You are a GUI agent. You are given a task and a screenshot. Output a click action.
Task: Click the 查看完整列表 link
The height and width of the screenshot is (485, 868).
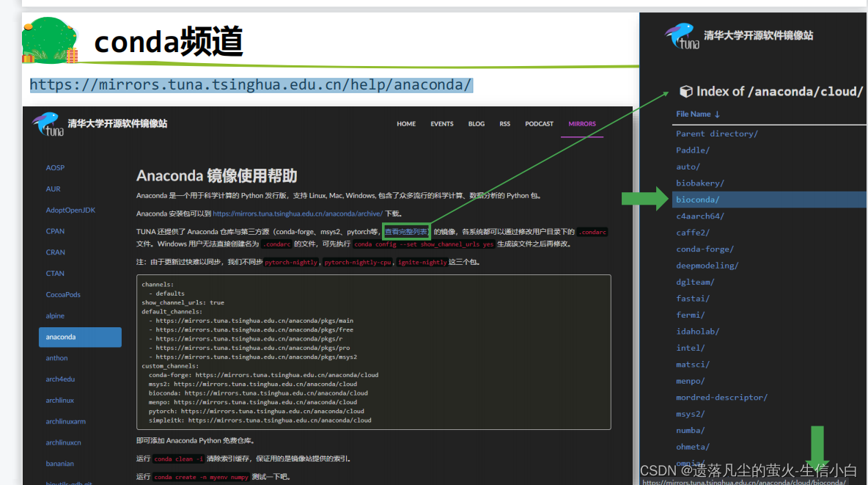click(x=405, y=232)
